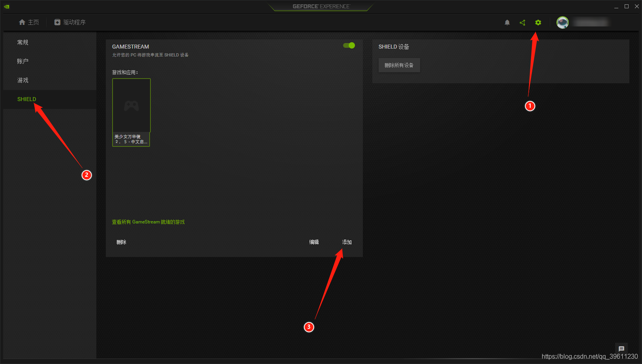Click the share icon in header
Image resolution: width=642 pixels, height=364 pixels.
[522, 23]
